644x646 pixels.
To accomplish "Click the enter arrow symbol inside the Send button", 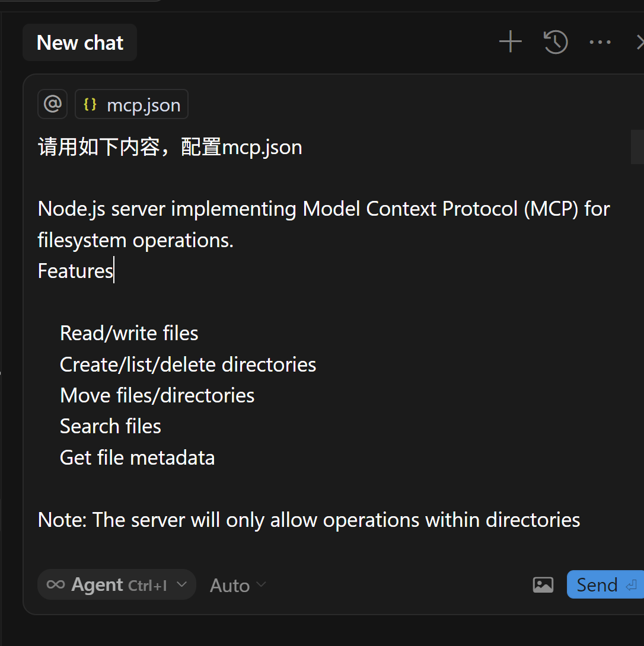I will [x=632, y=584].
